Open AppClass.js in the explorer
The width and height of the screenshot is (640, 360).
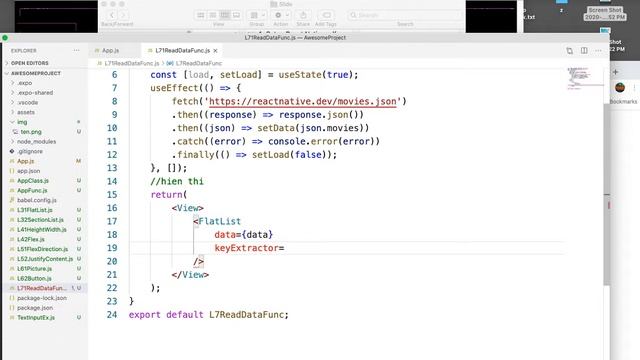pyautogui.click(x=33, y=181)
